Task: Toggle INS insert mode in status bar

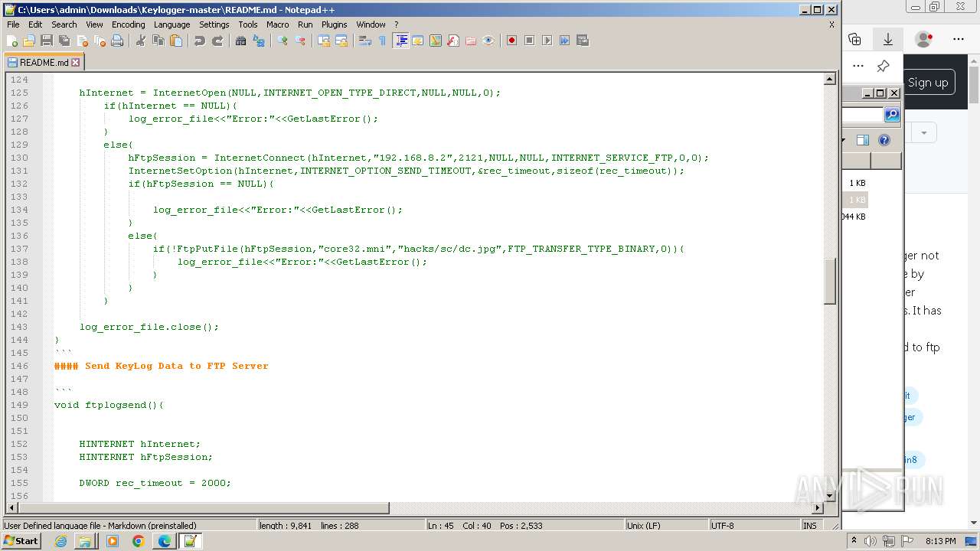Action: tap(809, 526)
